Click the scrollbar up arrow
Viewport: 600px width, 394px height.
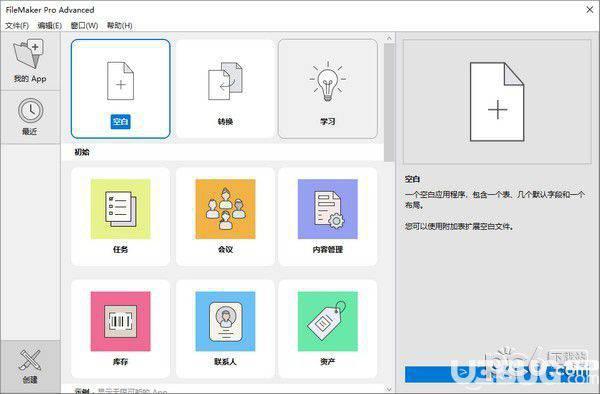pos(389,38)
